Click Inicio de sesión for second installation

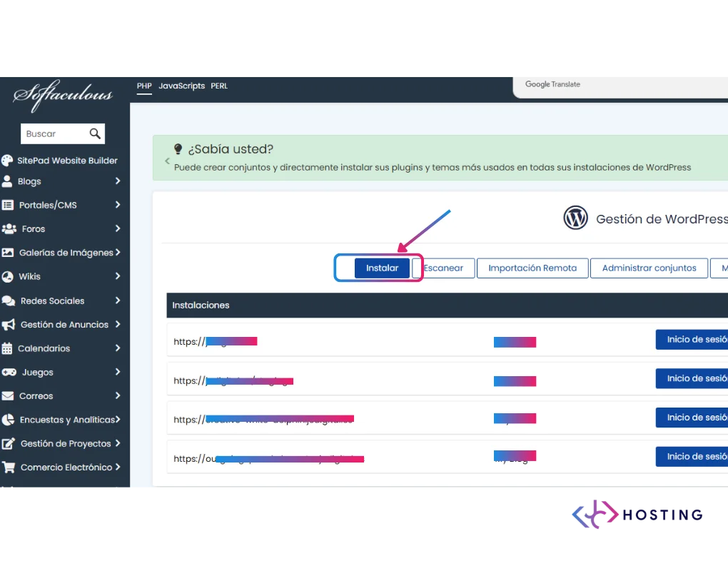[692, 378]
